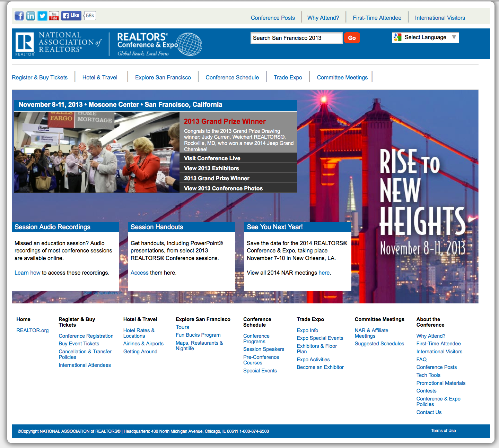
Task: Open Fun Bucks Program link
Action: pos(198,335)
